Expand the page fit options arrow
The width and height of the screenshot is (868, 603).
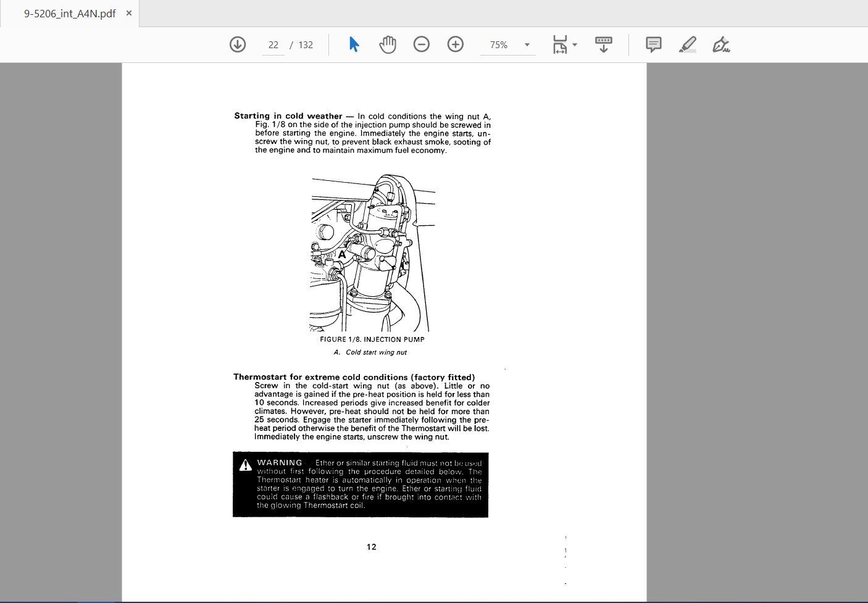click(575, 44)
